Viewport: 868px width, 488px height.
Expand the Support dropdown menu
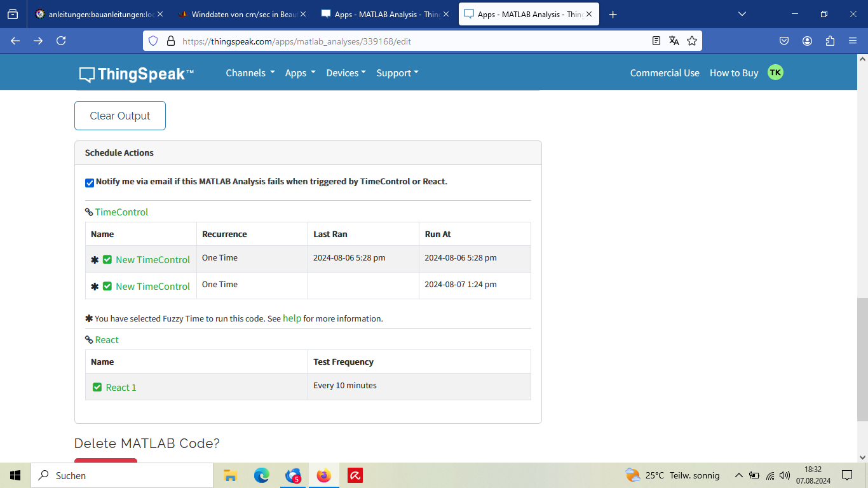tap(397, 73)
